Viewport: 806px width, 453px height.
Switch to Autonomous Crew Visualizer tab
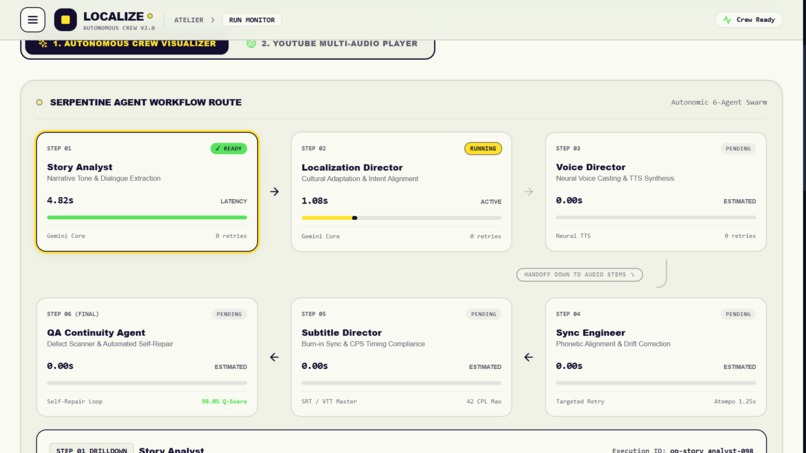[127, 44]
